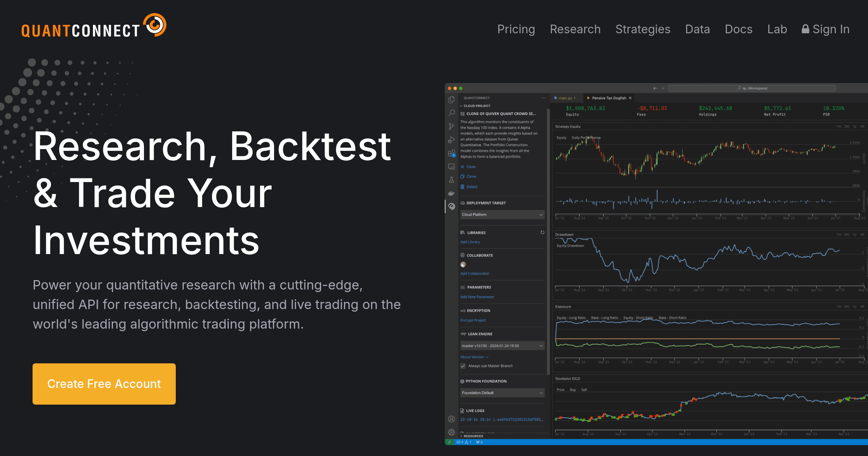This screenshot has width=868, height=456.
Task: Open the Manage gear icon
Action: [451, 432]
